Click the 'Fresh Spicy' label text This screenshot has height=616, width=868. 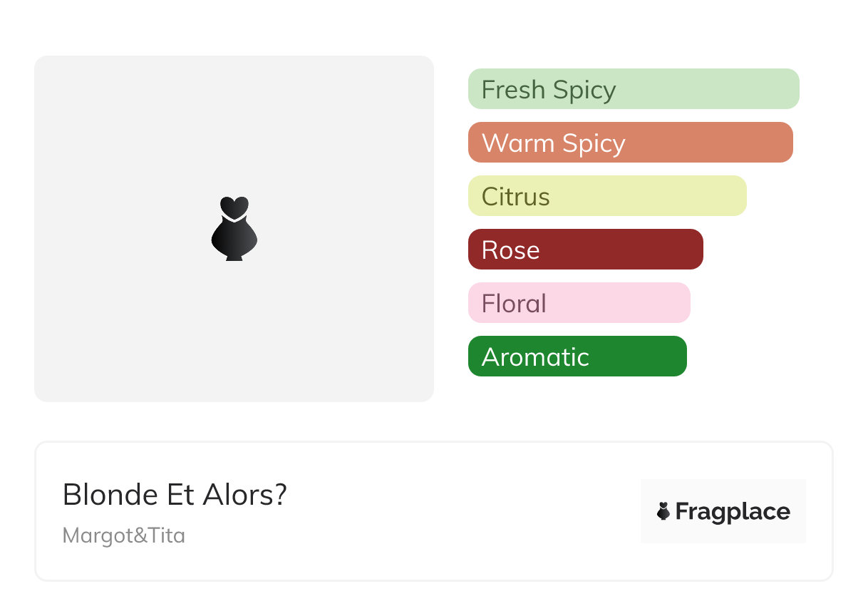tap(549, 90)
